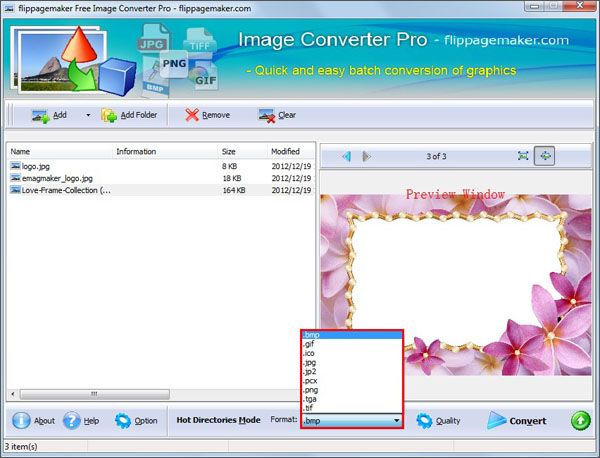Choose .png from the format list
The image size is (600, 458).
pyautogui.click(x=352, y=390)
